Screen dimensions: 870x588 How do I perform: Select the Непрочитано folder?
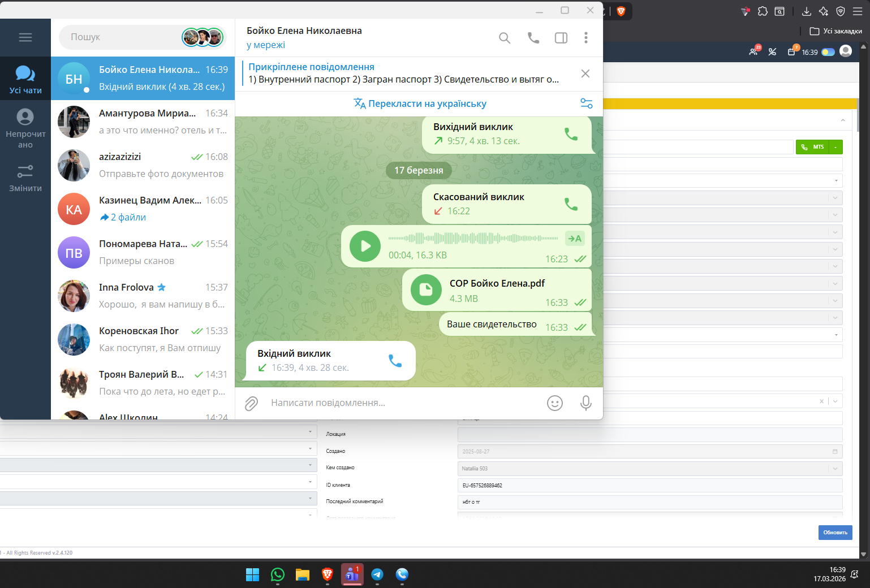pos(25,128)
